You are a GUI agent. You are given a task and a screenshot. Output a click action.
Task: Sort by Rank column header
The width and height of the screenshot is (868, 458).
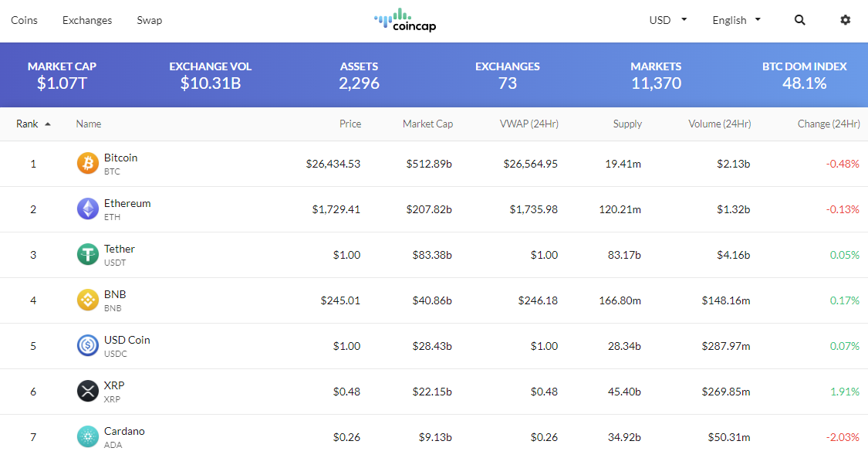tap(27, 124)
